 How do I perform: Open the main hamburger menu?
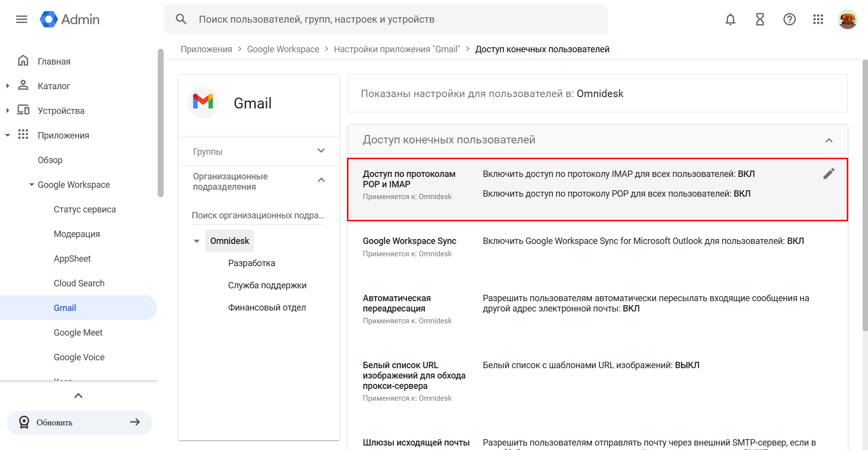click(22, 19)
